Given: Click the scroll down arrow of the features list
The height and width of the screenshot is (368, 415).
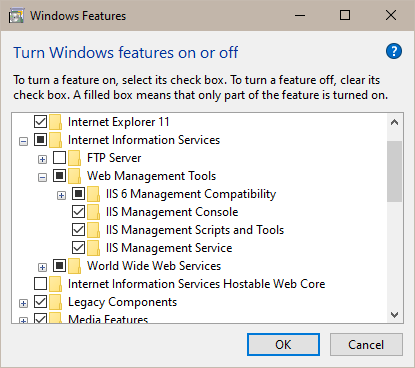Looking at the screenshot, I should coord(395,314).
